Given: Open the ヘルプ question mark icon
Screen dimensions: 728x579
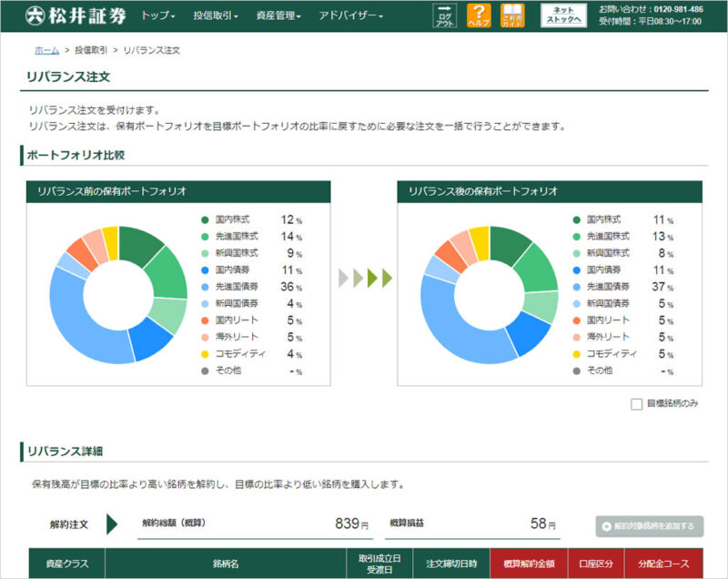Looking at the screenshot, I should pos(478,15).
